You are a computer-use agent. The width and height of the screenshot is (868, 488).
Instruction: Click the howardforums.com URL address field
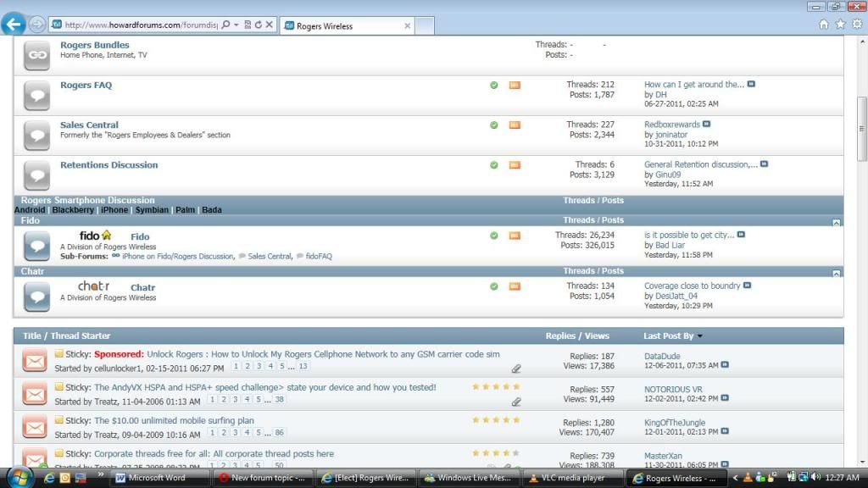click(x=142, y=25)
